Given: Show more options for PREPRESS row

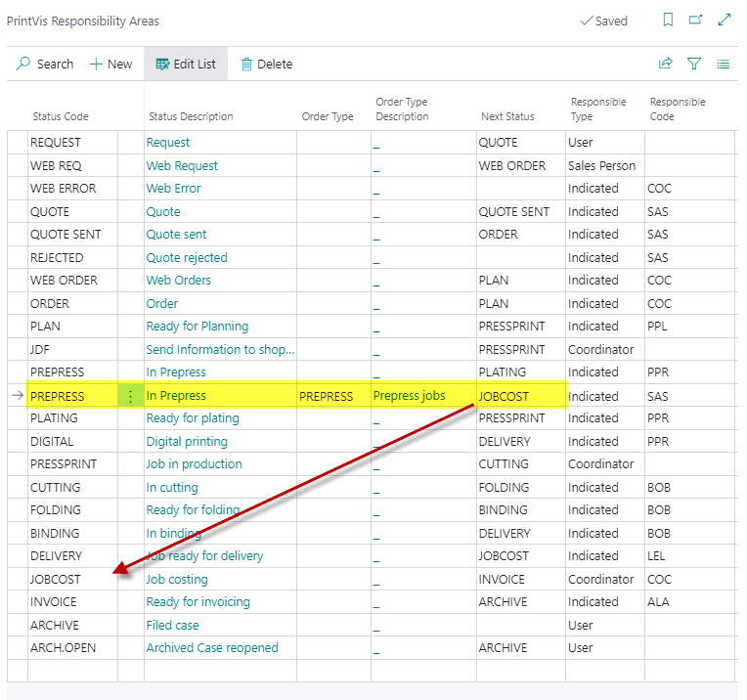Looking at the screenshot, I should 130,396.
